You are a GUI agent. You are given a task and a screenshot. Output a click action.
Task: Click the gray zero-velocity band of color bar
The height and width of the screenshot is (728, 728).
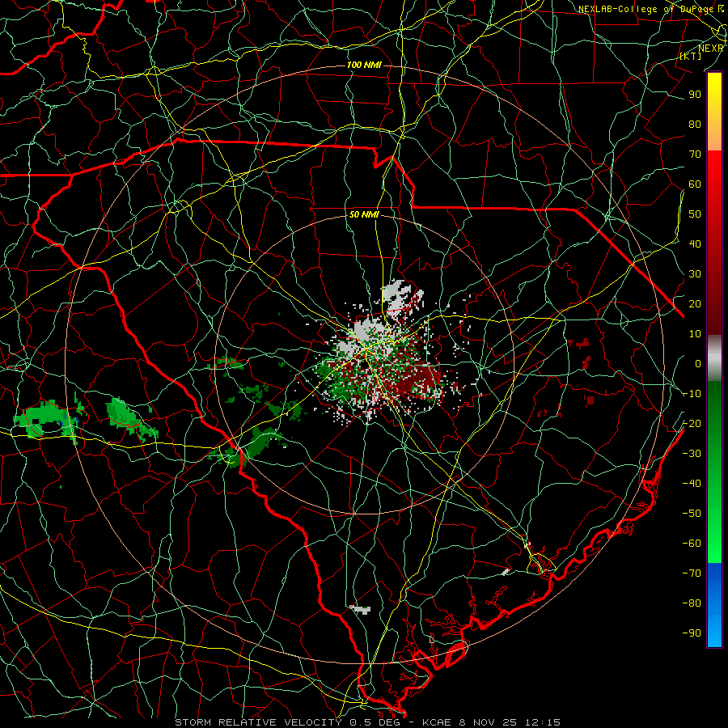click(x=714, y=360)
